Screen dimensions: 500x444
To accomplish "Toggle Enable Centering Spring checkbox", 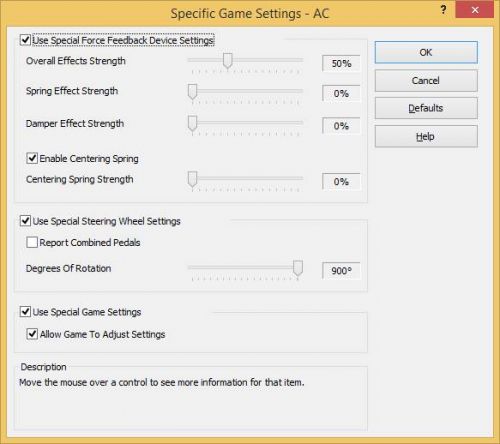I will pos(32,158).
